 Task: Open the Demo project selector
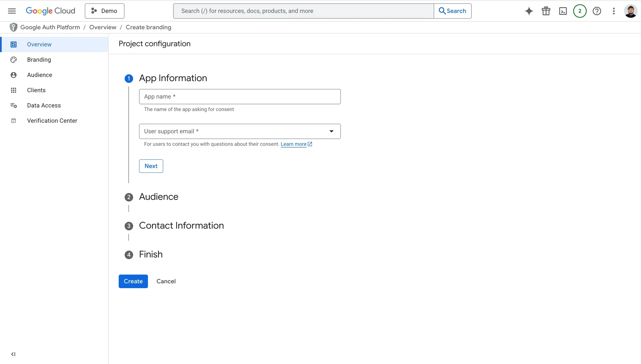point(104,11)
